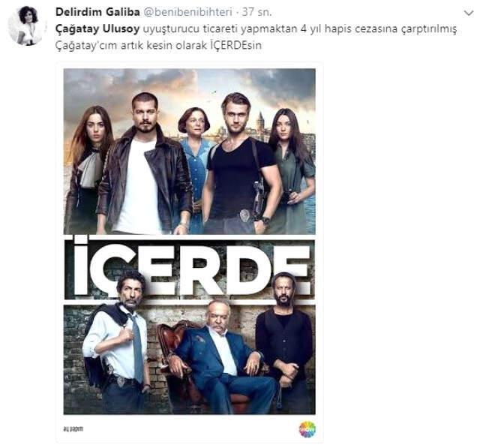The height and width of the screenshot is (448, 480).
Task: Click the Galata Tower in the poster background
Action: click(x=261, y=124)
